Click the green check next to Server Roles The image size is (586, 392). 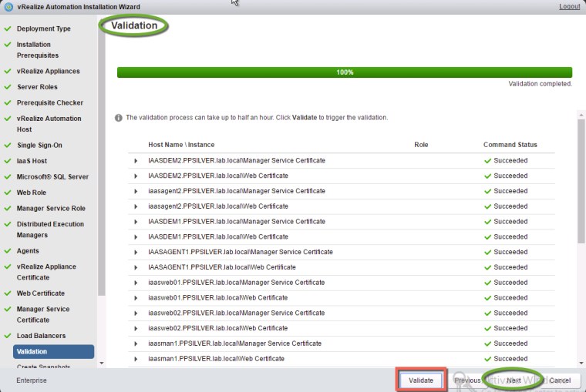pos(8,86)
